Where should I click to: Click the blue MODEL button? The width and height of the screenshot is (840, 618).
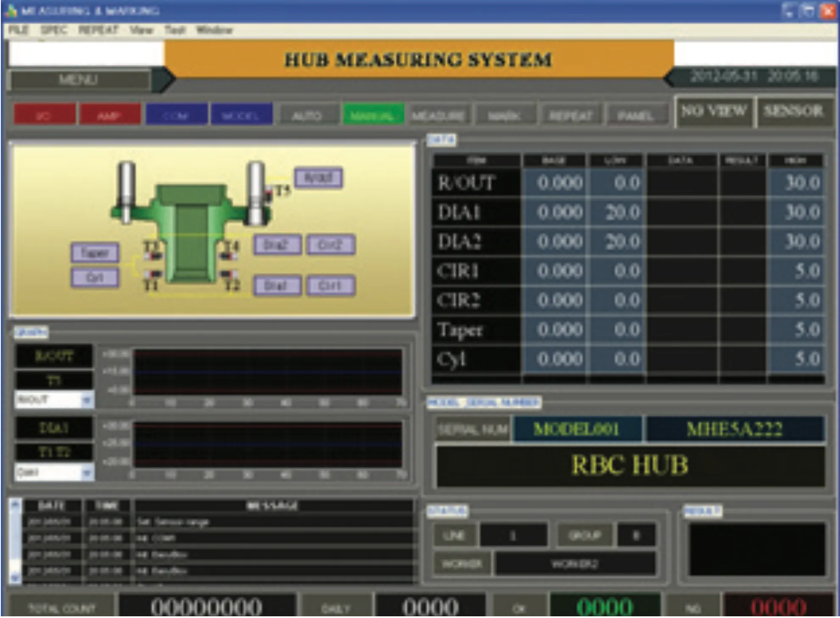click(x=241, y=115)
